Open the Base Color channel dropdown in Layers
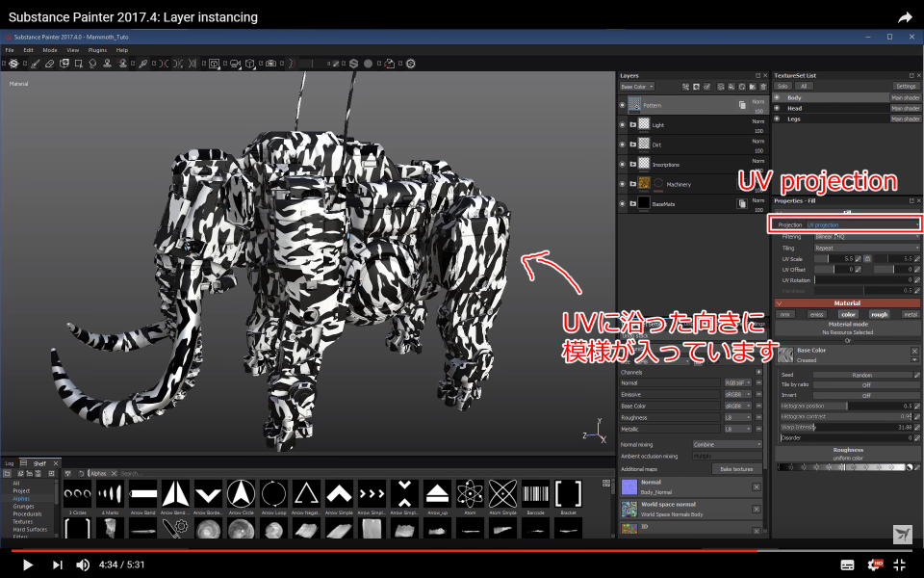 (637, 87)
